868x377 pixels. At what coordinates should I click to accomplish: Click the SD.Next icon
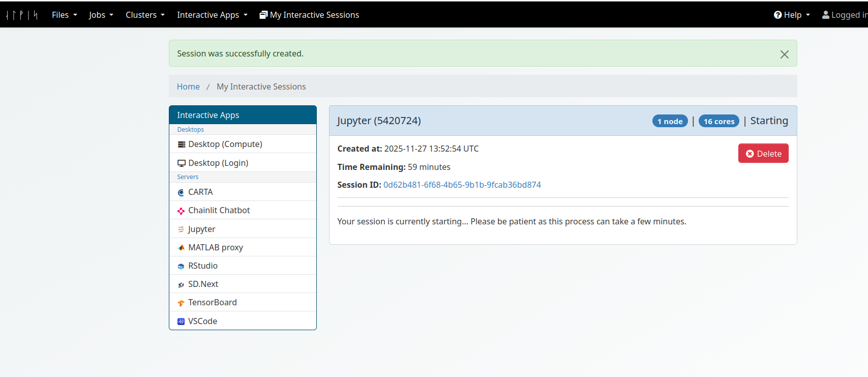(x=181, y=284)
